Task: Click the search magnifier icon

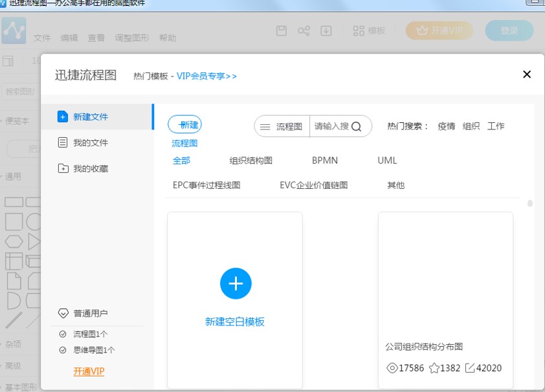Action: [x=357, y=127]
